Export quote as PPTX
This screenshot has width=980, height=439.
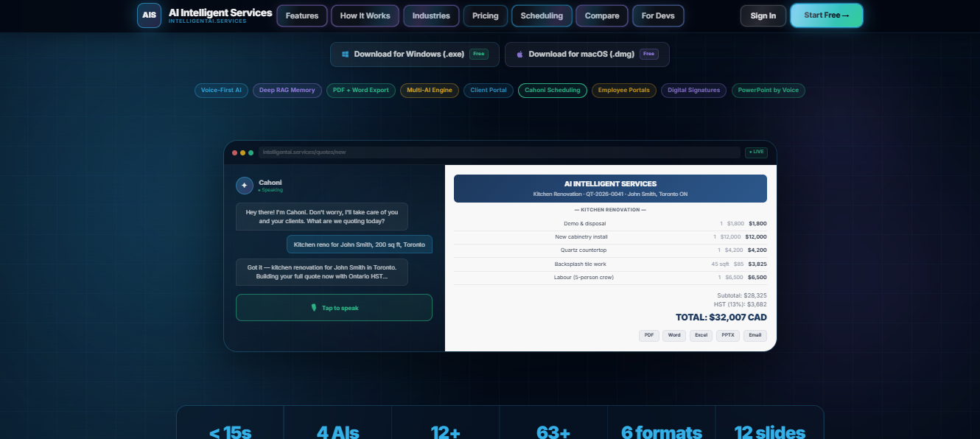728,335
